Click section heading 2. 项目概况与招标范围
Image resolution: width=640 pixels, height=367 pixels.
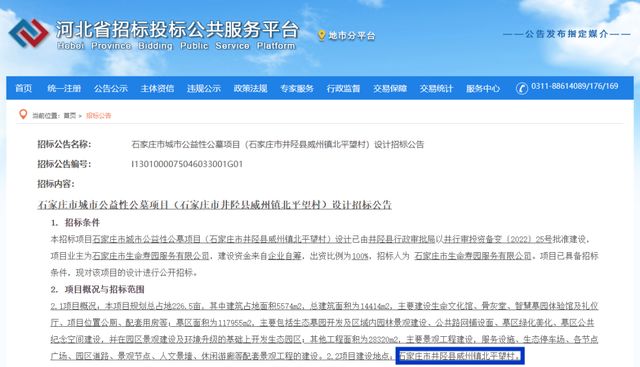click(x=98, y=289)
